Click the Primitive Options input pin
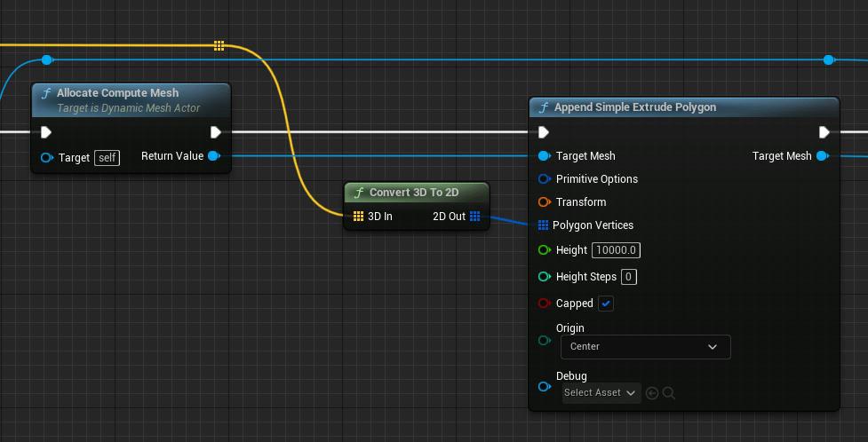This screenshot has width=868, height=442. click(x=545, y=179)
